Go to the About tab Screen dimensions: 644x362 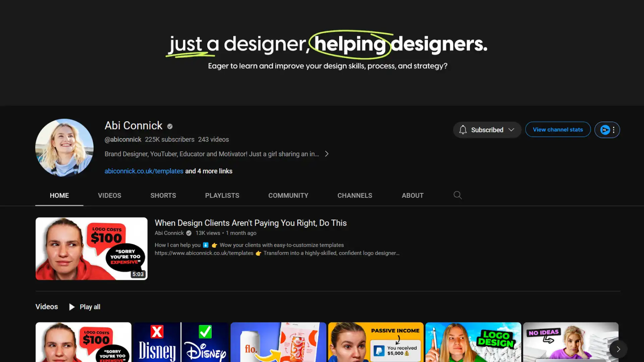(413, 195)
